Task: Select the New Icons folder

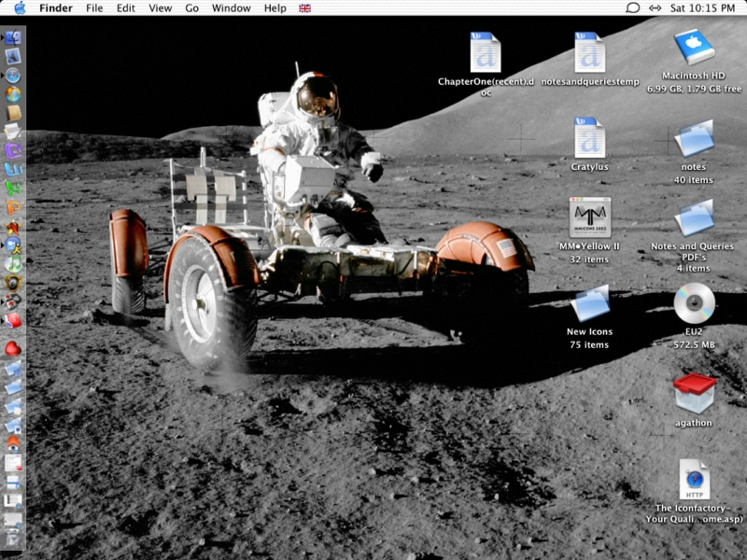Action: pyautogui.click(x=589, y=304)
